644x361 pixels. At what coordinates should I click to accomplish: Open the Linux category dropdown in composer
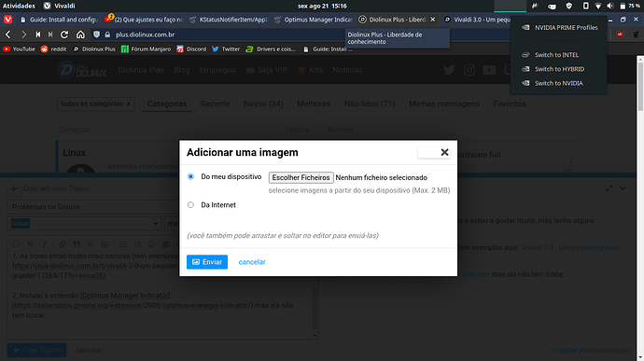pos(84,224)
